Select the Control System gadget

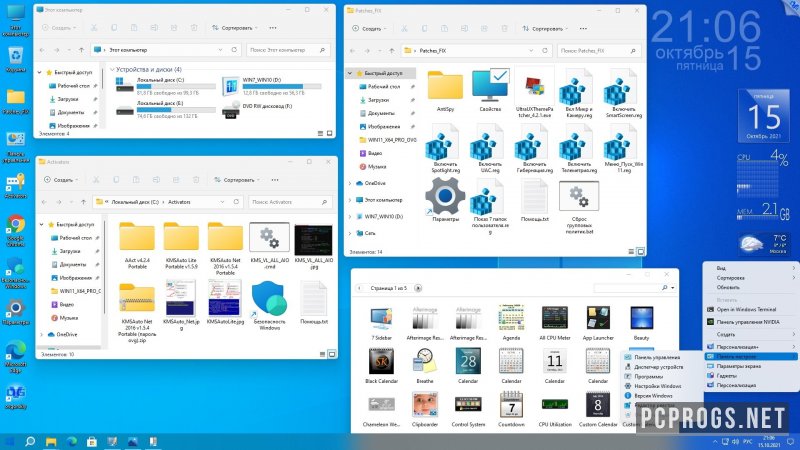tap(468, 409)
